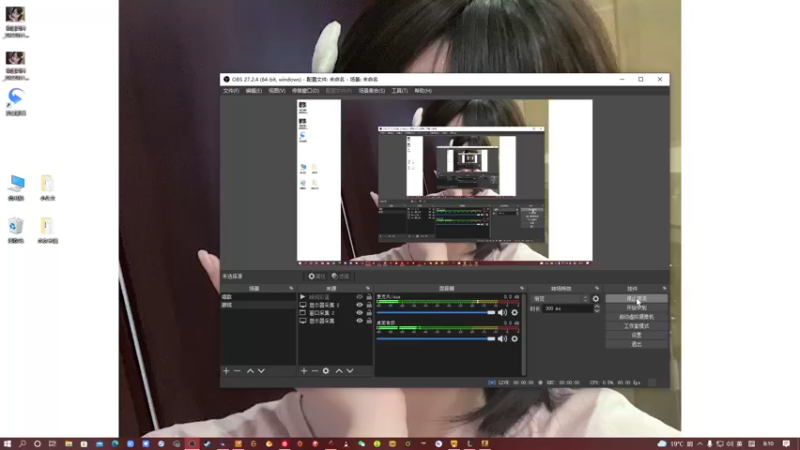The height and width of the screenshot is (450, 800).
Task: Open the 帮助(H) menu
Action: point(423,91)
